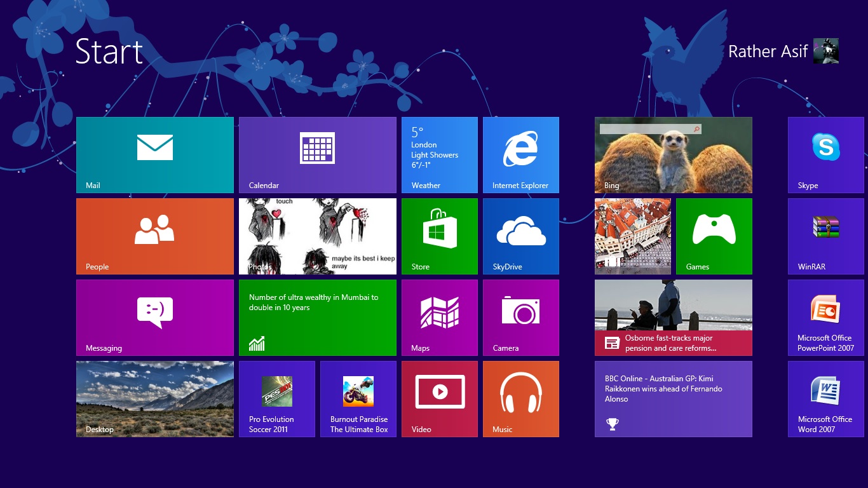Launch Microsoft Office PowerPoint 2007
The image size is (868, 488).
pyautogui.click(x=825, y=317)
